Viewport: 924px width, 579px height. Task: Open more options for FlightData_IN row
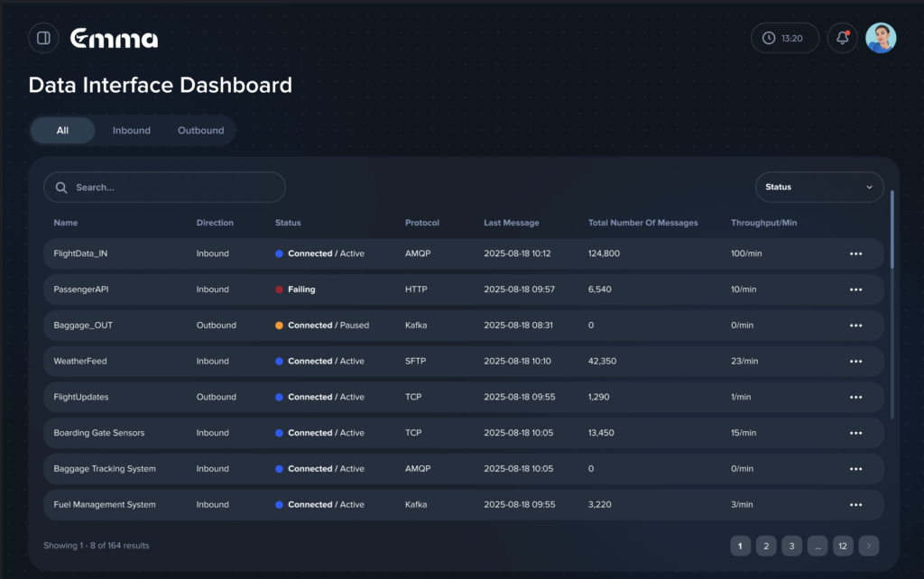point(855,253)
